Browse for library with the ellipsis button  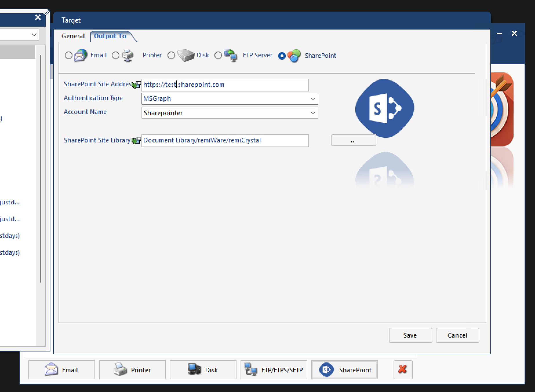coord(353,140)
